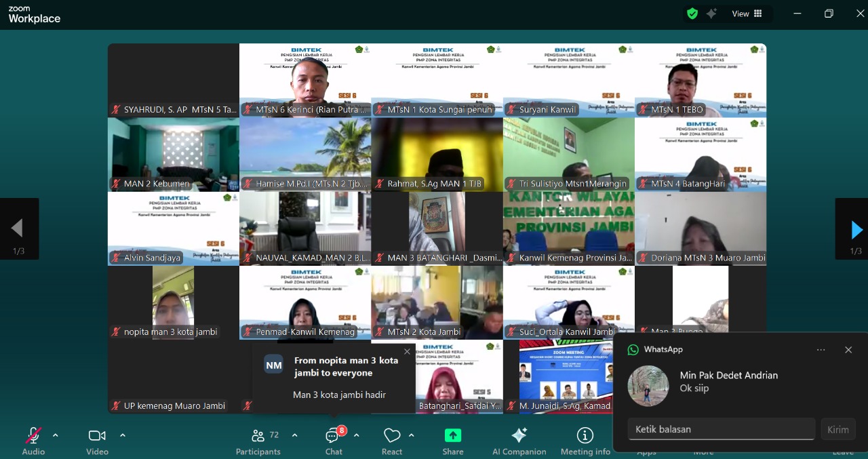Open the View layout menu

click(x=747, y=14)
